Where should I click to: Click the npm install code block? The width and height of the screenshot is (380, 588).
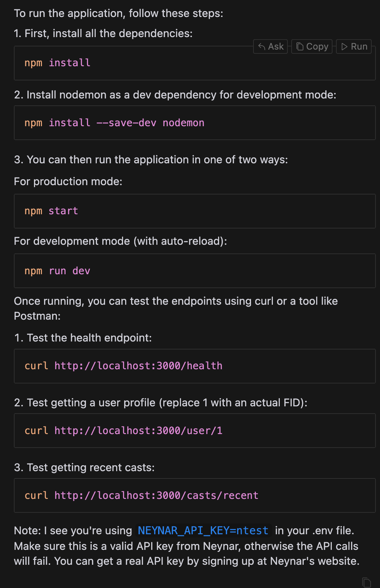pos(195,63)
